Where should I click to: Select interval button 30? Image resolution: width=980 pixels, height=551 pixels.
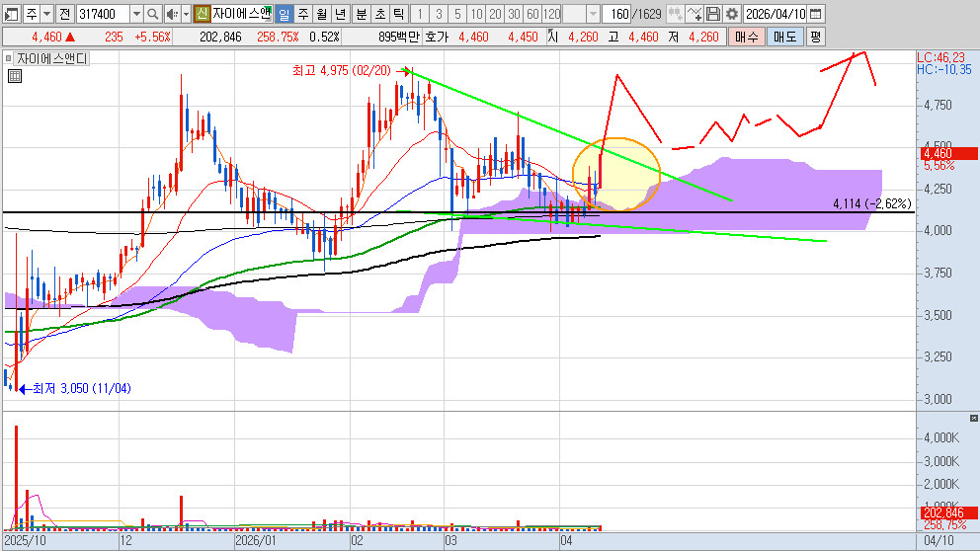click(x=514, y=13)
